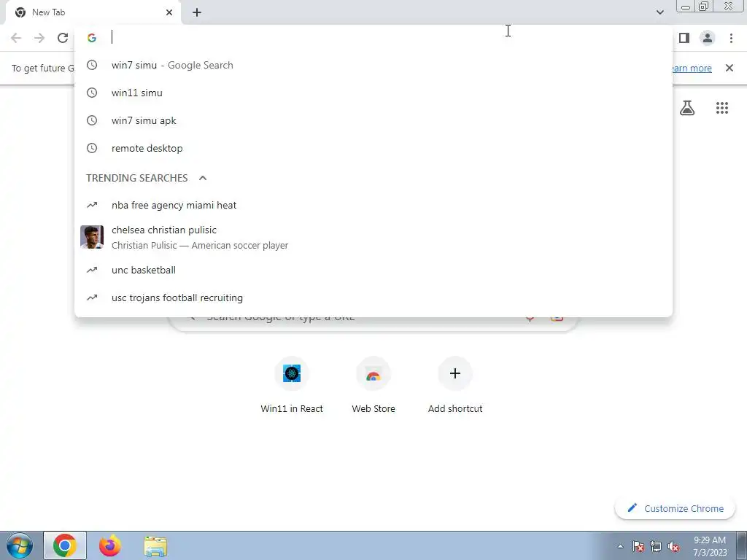The width and height of the screenshot is (747, 560).
Task: Open the Action Center flag icon
Action: point(638,546)
